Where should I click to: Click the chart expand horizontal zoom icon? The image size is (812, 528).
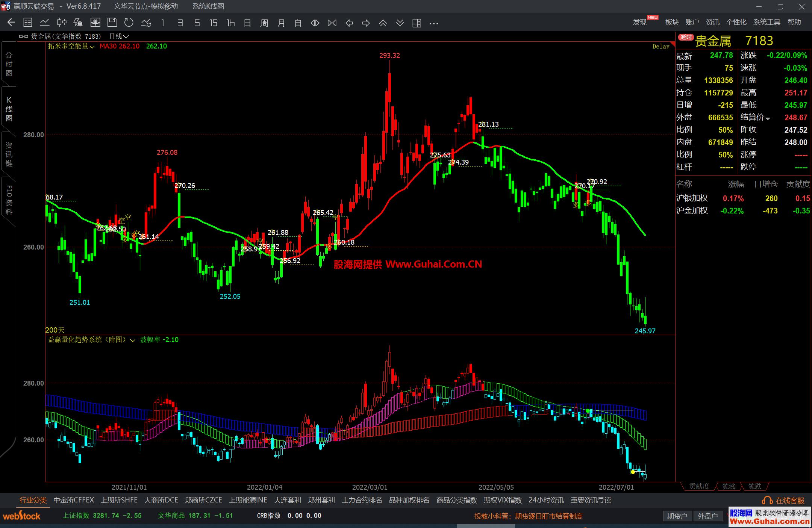[x=315, y=23]
